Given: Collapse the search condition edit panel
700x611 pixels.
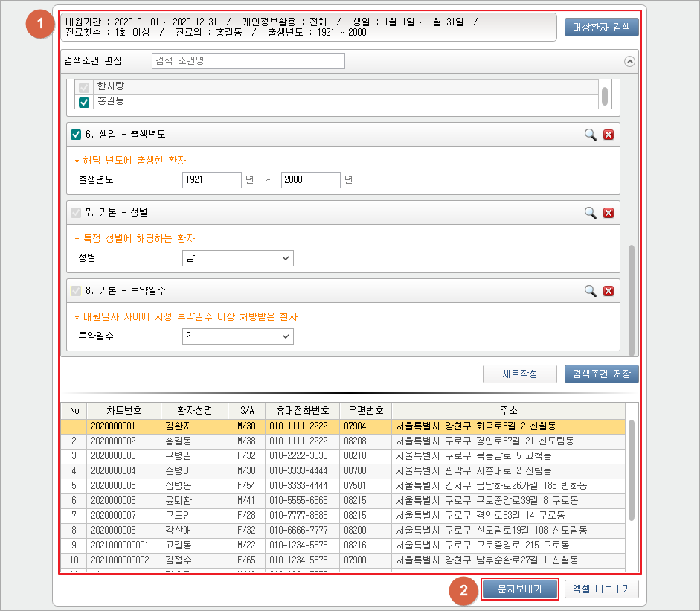Looking at the screenshot, I should click(x=630, y=62).
